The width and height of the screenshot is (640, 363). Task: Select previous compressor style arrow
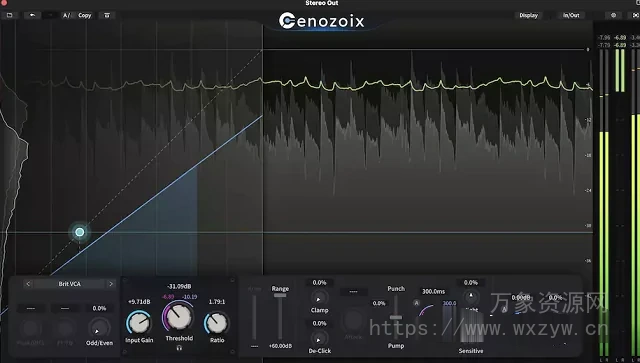pos(28,284)
